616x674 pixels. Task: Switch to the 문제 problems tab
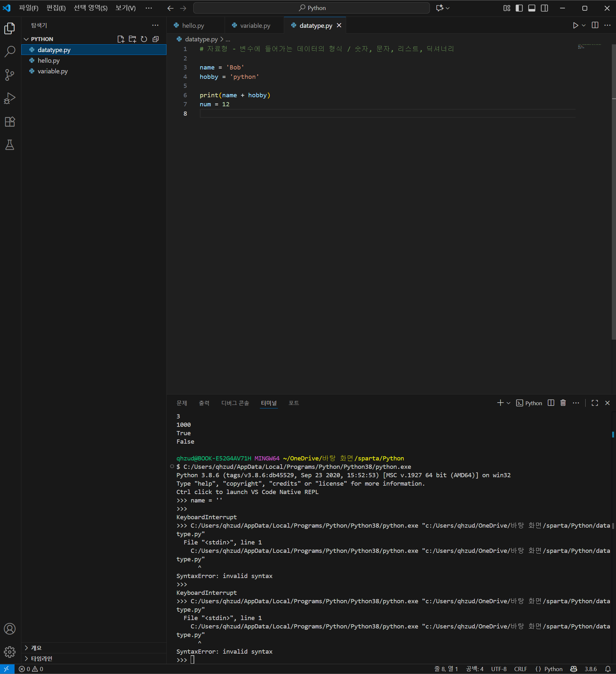182,403
